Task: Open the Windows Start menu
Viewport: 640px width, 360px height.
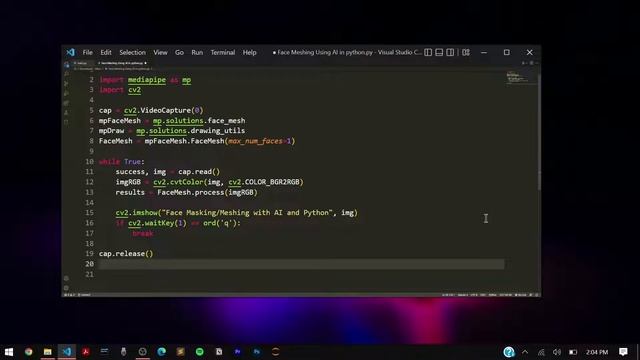Action: tap(9, 351)
